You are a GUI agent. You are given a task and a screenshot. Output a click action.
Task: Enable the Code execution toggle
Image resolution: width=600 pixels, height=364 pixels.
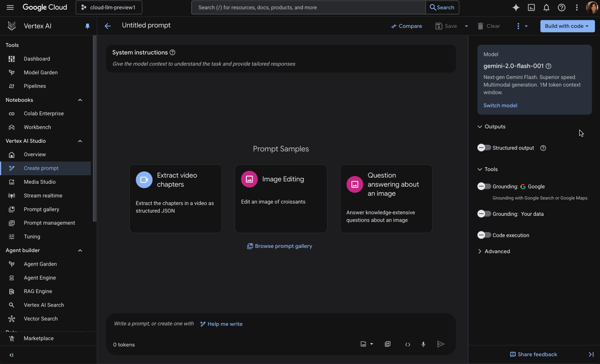484,235
